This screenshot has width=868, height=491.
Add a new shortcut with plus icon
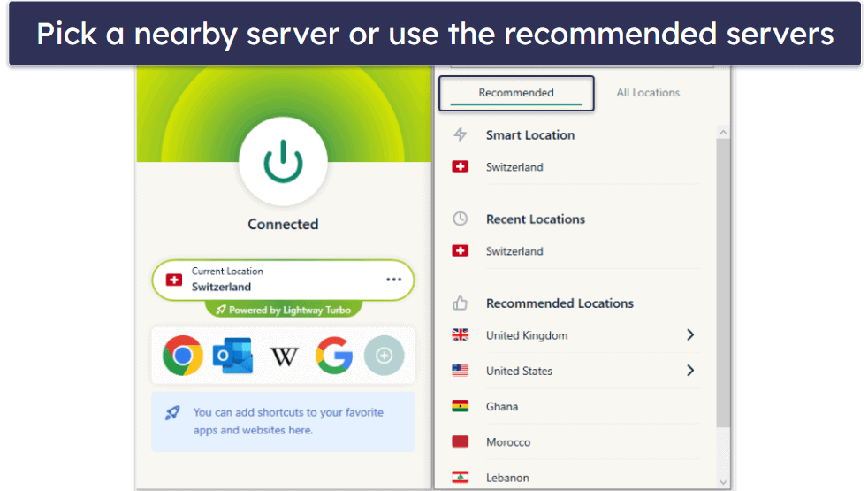pos(384,356)
